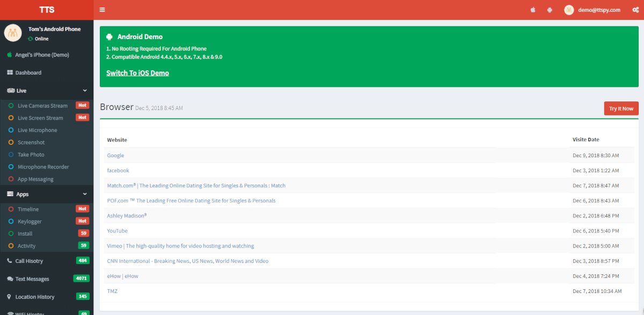Collapse the Live section chevron
The width and height of the screenshot is (644, 315).
[x=85, y=91]
